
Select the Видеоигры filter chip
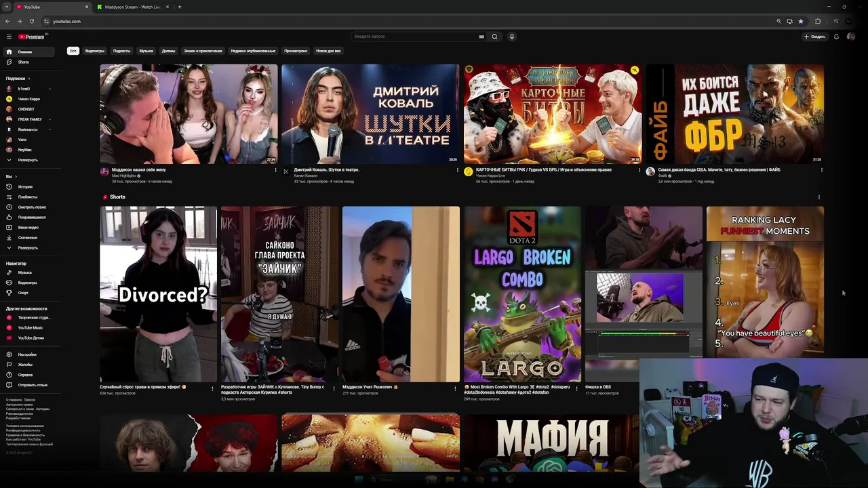tap(95, 51)
